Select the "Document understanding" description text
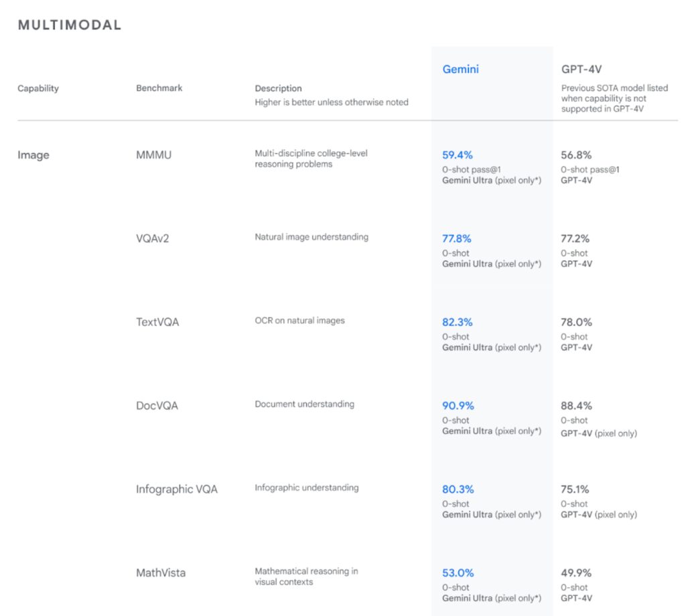 tap(304, 404)
